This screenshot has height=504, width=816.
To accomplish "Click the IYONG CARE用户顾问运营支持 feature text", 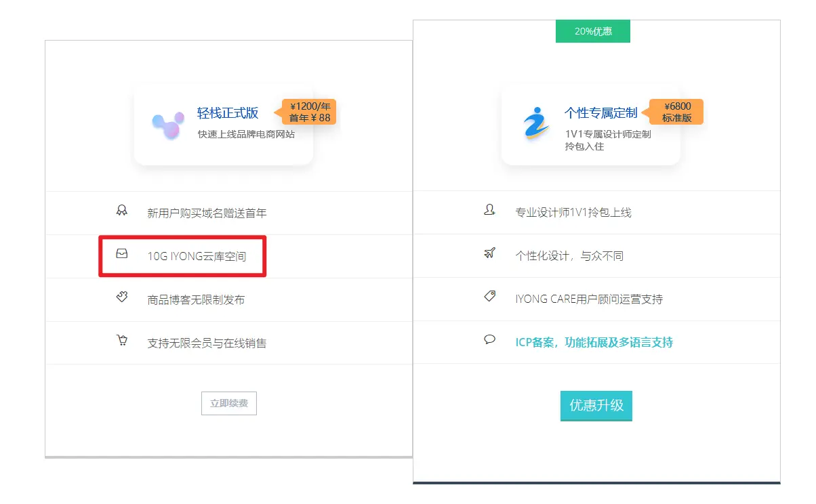I will pyautogui.click(x=588, y=299).
